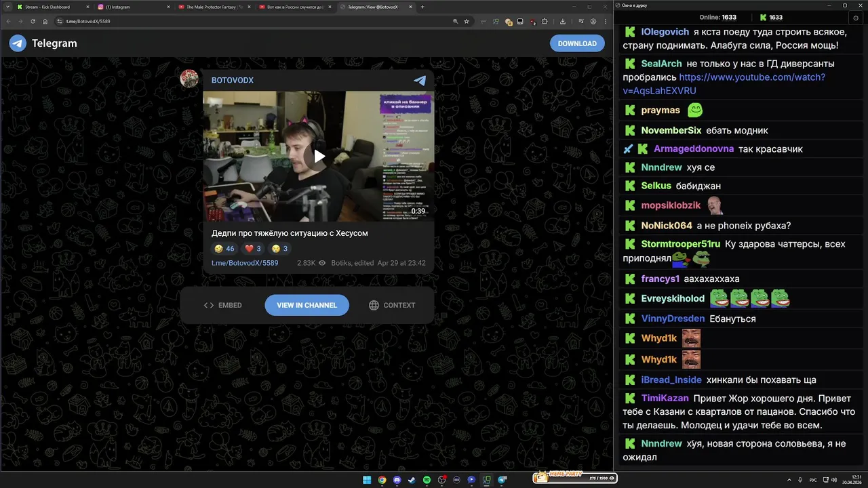Open the browser three-dot menu
Image resolution: width=868 pixels, height=488 pixels.
pyautogui.click(x=606, y=21)
